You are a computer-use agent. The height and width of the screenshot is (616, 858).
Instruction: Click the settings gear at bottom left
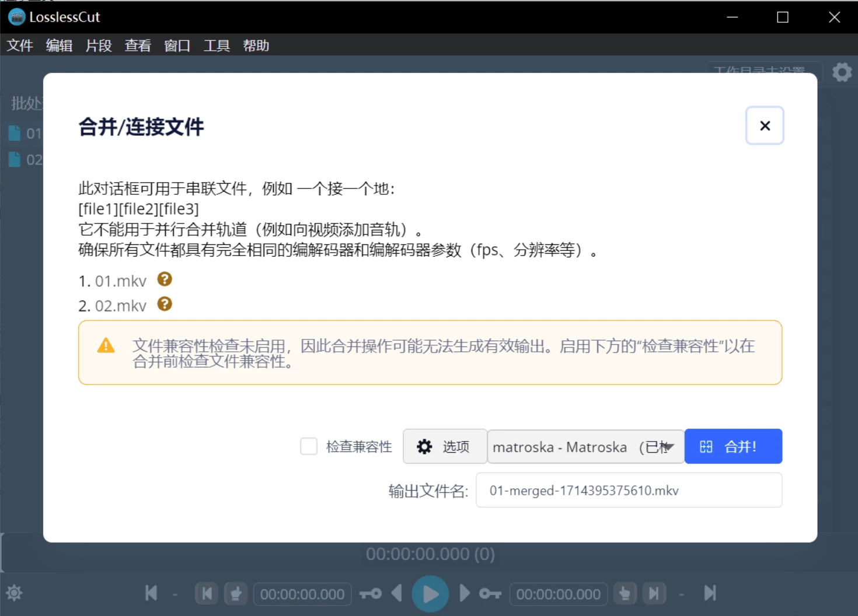(14, 593)
